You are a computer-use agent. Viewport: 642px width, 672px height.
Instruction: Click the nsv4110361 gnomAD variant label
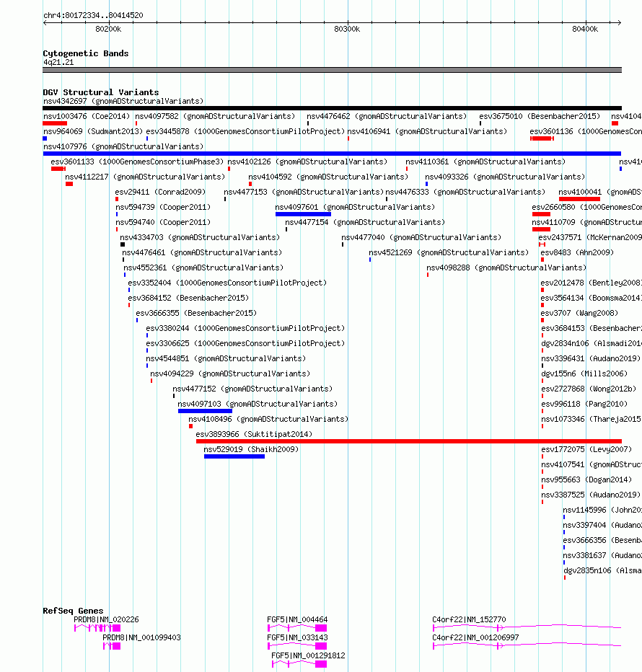click(x=485, y=162)
